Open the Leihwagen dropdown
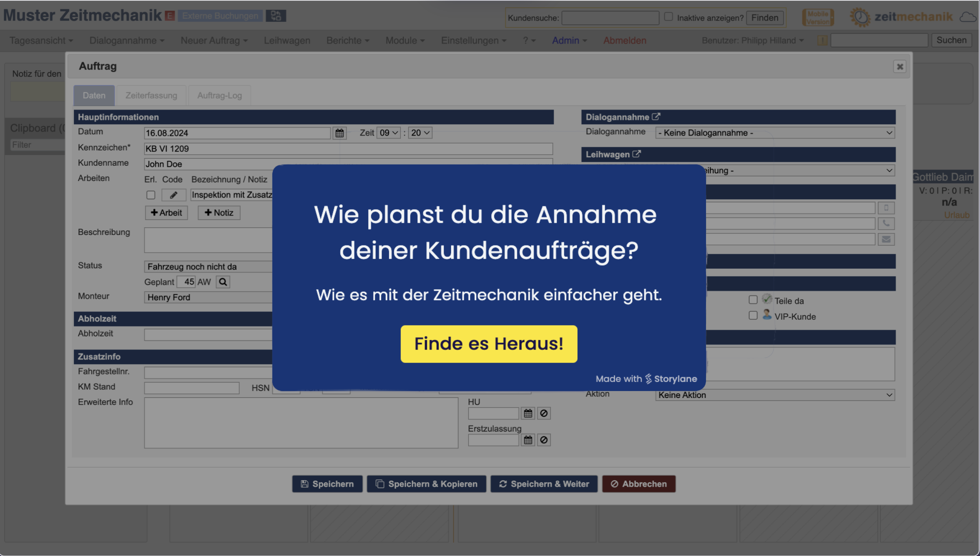The image size is (980, 556). pyautogui.click(x=800, y=170)
